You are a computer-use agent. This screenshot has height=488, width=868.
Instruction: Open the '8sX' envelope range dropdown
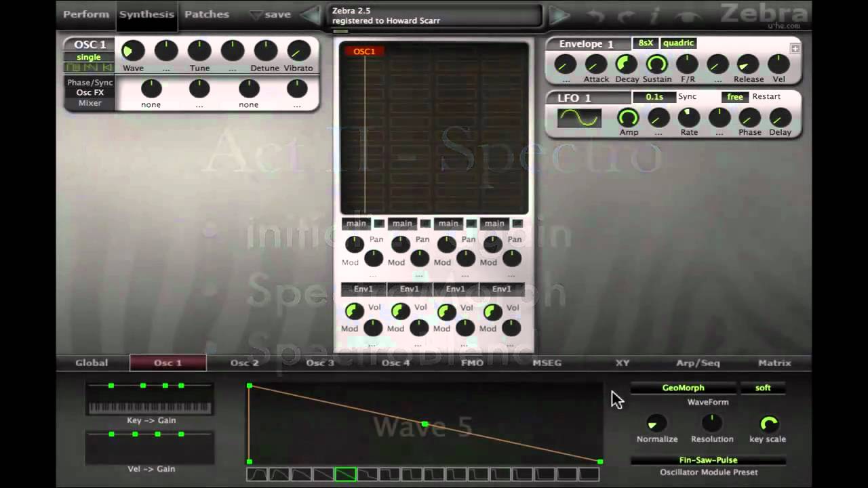tap(645, 43)
